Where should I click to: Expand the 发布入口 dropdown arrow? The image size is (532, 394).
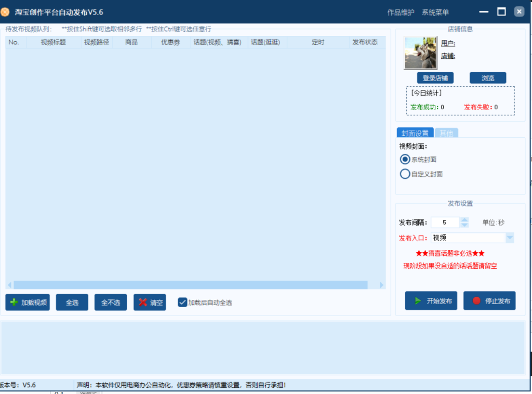tap(510, 238)
